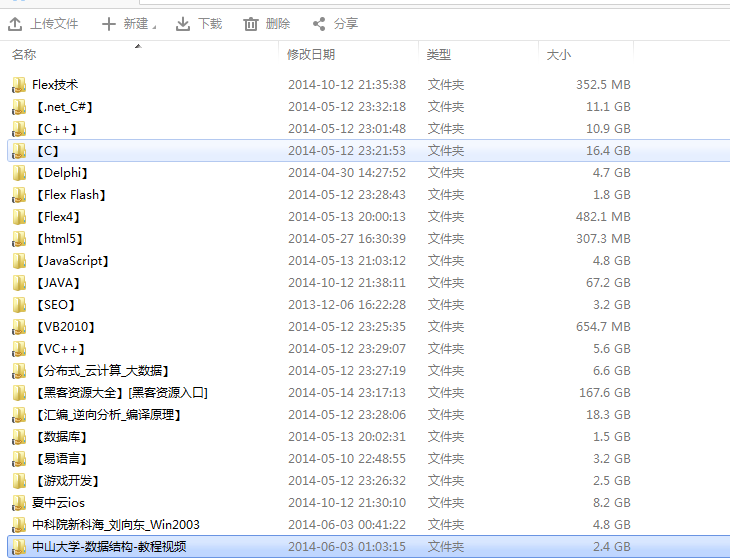Sort by the 名称 column header

tap(24, 54)
